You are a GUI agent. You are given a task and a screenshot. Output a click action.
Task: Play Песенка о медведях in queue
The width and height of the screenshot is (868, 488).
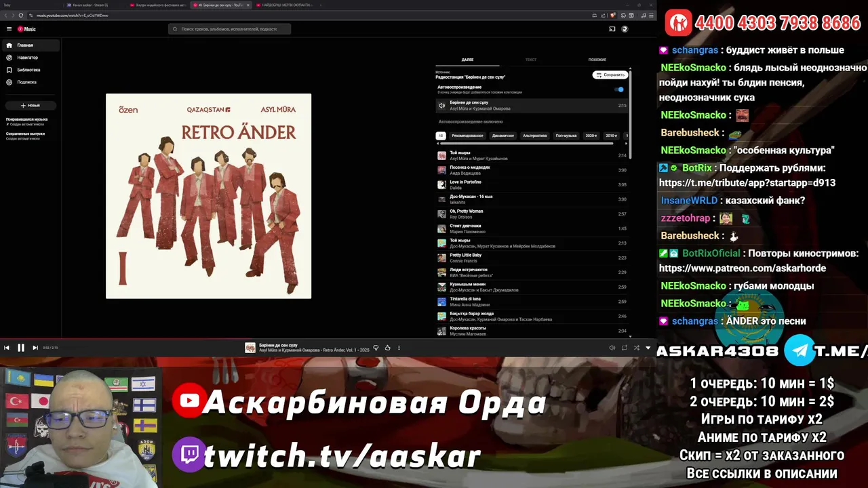(532, 170)
